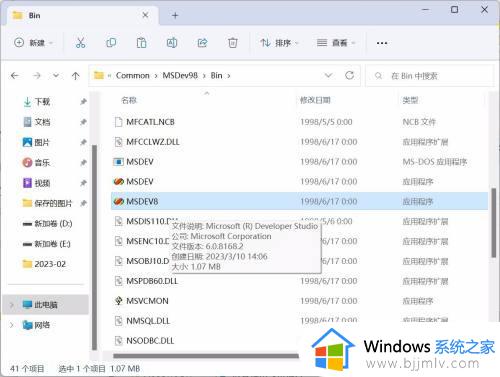
Task: Select the MFCCLWZ.DLL file
Action: 153,142
